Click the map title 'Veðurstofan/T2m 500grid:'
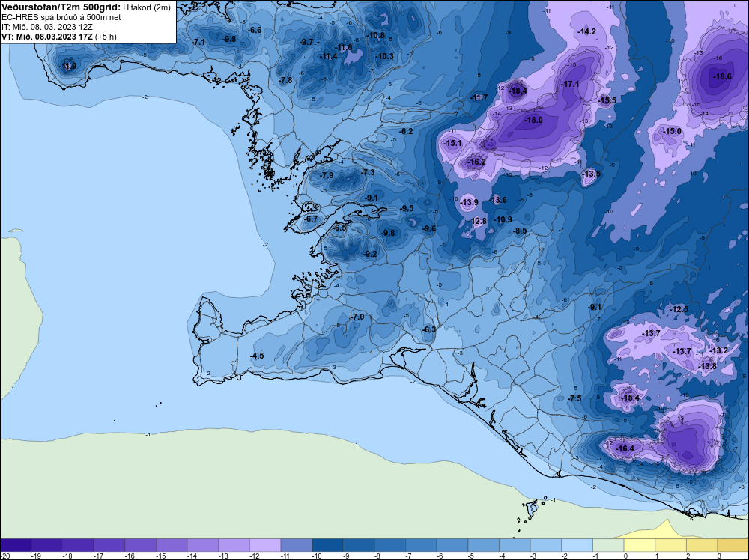The image size is (749, 560). pyautogui.click(x=61, y=7)
